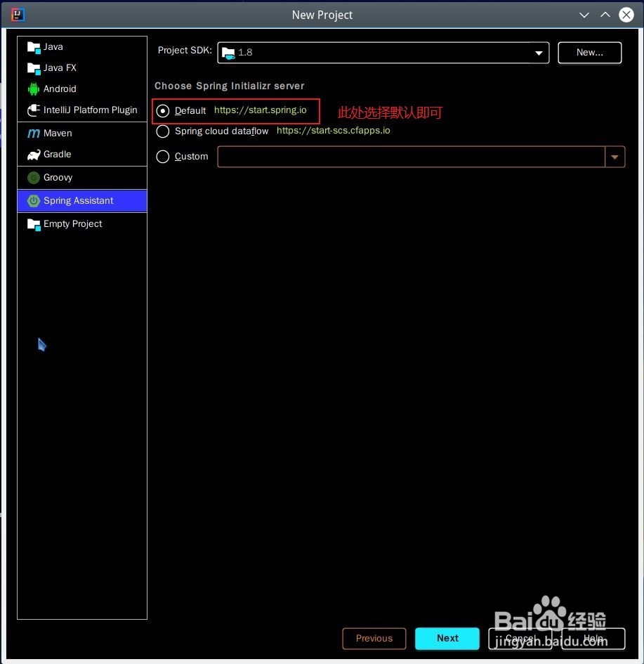Click the 1.8 SDK value field
Image resolution: width=644 pixels, height=664 pixels.
383,53
